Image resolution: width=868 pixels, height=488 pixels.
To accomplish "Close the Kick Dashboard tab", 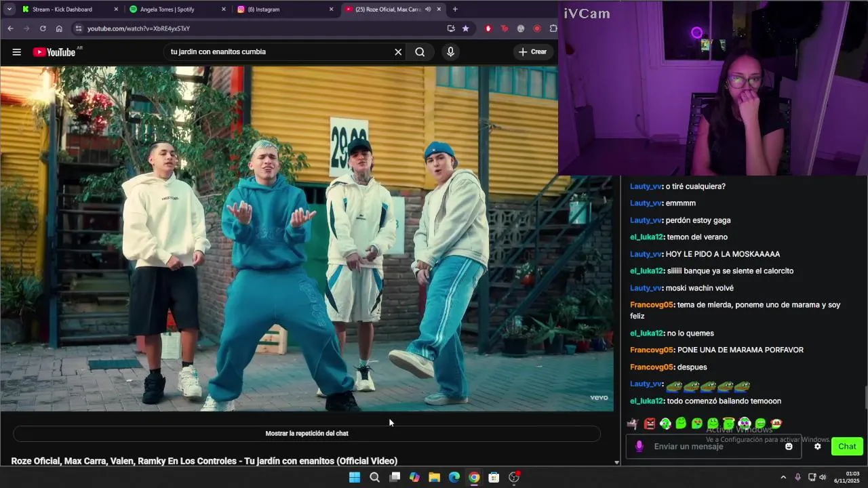I will [x=116, y=9].
